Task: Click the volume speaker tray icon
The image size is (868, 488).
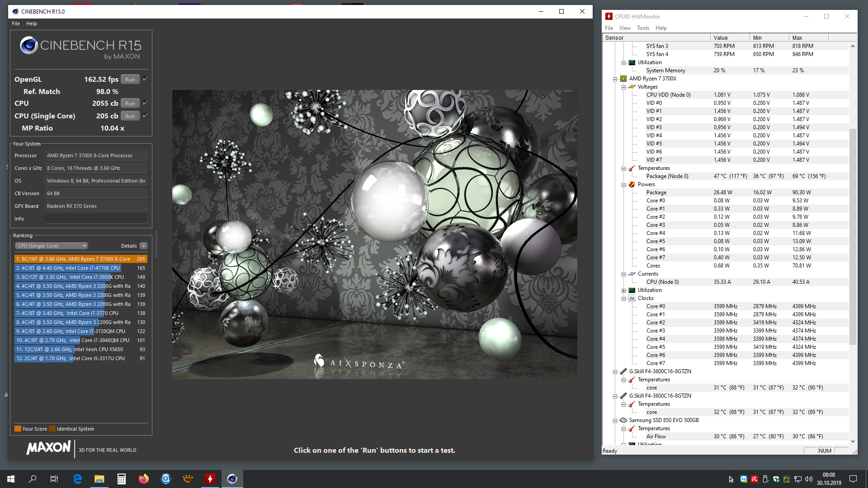Action: coord(809,479)
